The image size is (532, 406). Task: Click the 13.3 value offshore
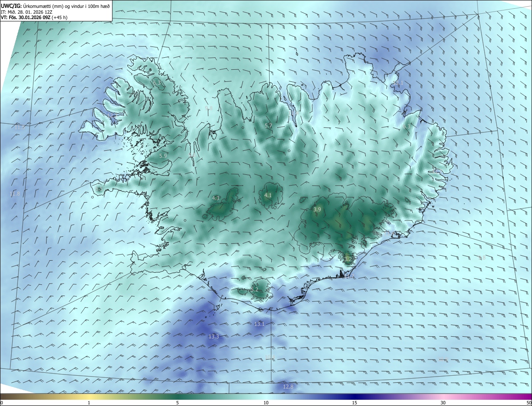pos(214,337)
